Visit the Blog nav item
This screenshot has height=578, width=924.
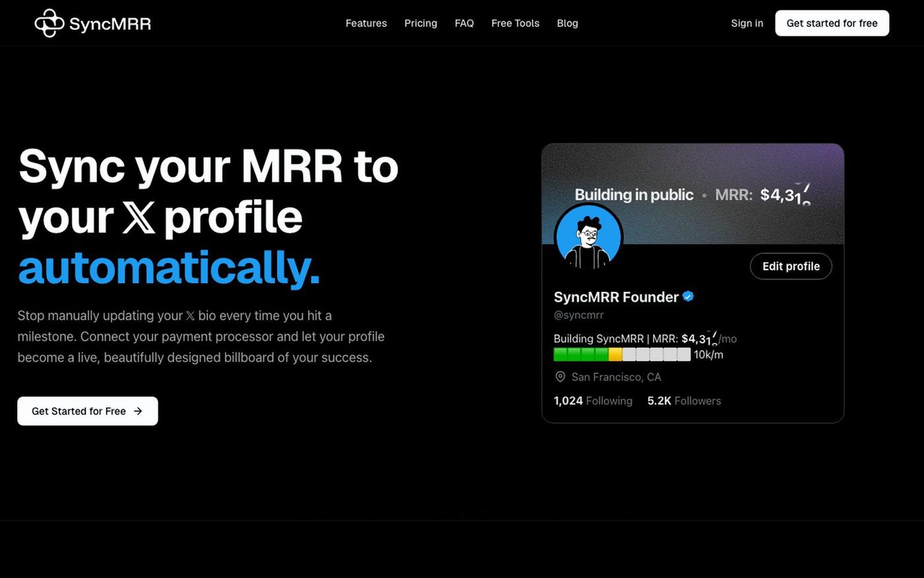568,23
